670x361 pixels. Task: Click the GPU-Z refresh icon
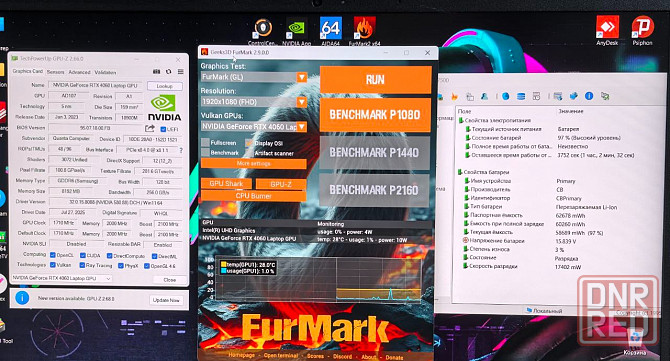(168, 72)
